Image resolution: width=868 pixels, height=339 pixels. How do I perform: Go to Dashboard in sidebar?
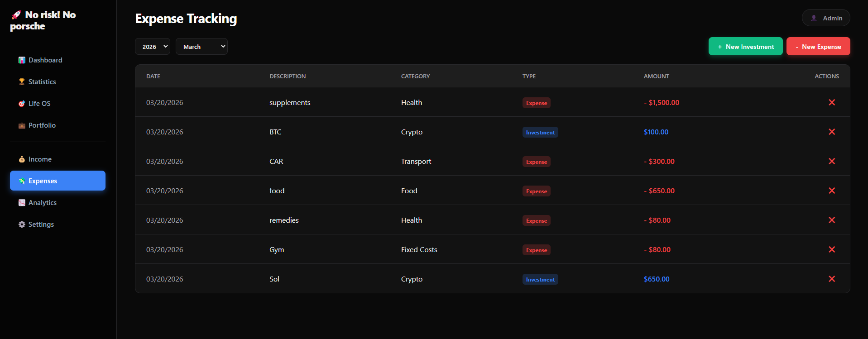pyautogui.click(x=45, y=60)
